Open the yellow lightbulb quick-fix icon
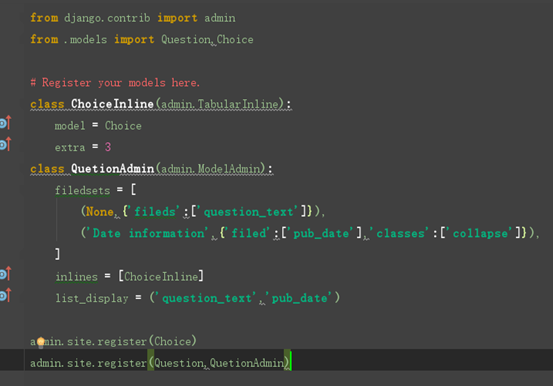Image resolution: width=553 pixels, height=386 pixels. (x=41, y=342)
